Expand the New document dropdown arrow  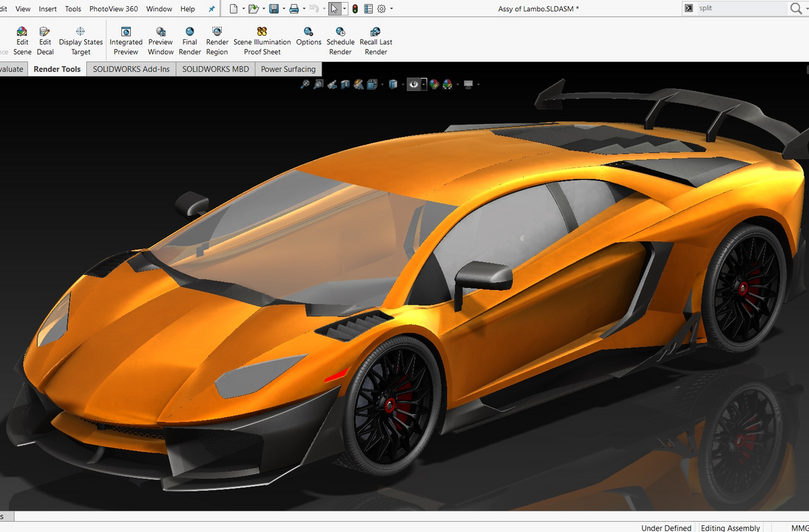(x=243, y=9)
